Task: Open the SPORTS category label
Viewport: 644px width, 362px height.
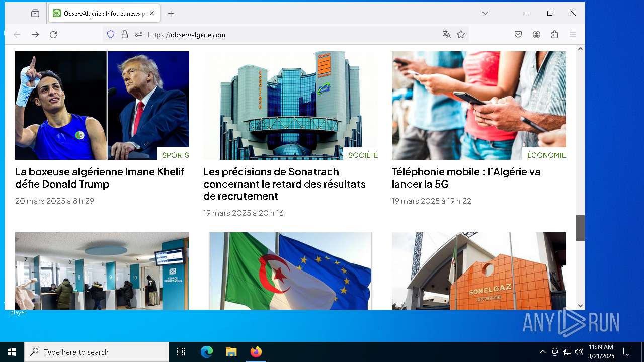Action: click(176, 155)
